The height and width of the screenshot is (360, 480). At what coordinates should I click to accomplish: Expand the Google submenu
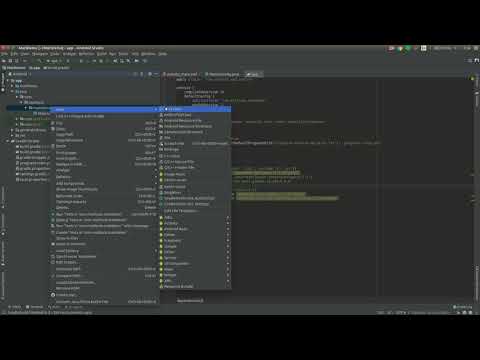[195, 246]
